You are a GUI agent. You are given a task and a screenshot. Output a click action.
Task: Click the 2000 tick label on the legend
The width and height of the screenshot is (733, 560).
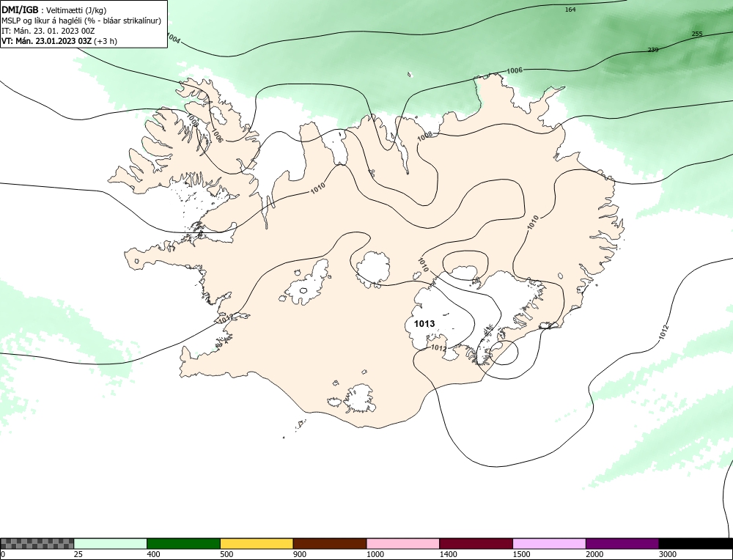594,554
